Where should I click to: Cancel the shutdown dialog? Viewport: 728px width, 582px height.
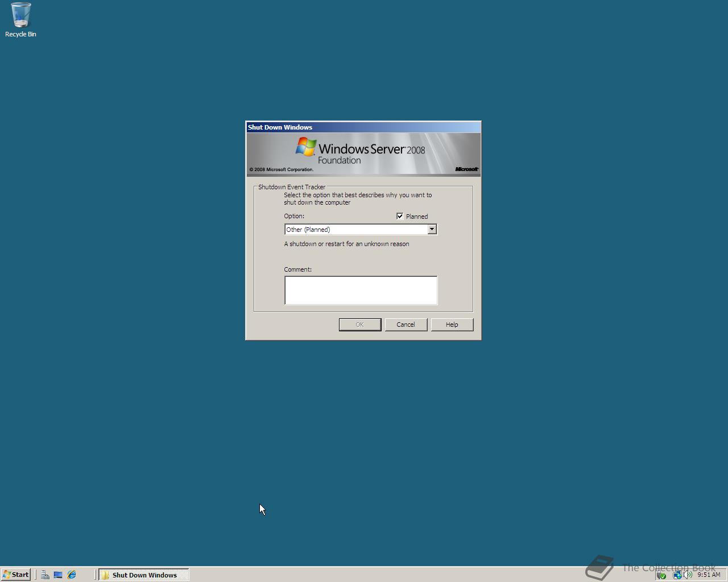tap(406, 325)
